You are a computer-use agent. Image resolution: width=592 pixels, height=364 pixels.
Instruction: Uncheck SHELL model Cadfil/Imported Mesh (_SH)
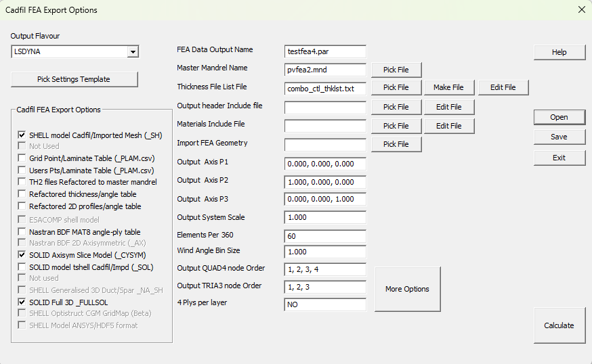pos(22,135)
